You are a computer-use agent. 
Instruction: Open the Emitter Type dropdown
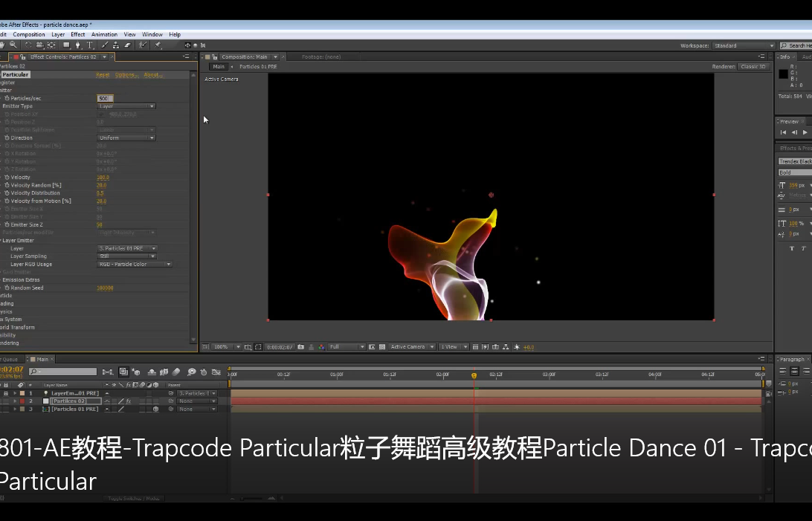point(126,106)
